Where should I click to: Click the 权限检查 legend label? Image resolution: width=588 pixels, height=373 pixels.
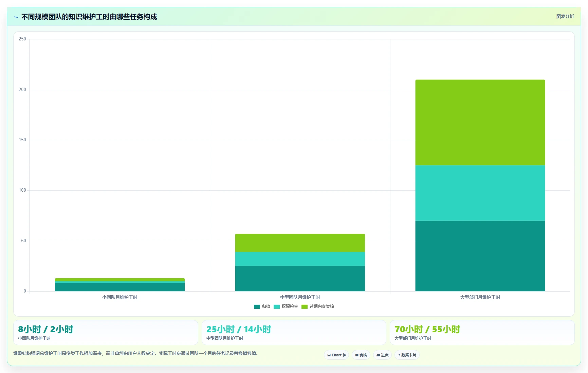[290, 306]
